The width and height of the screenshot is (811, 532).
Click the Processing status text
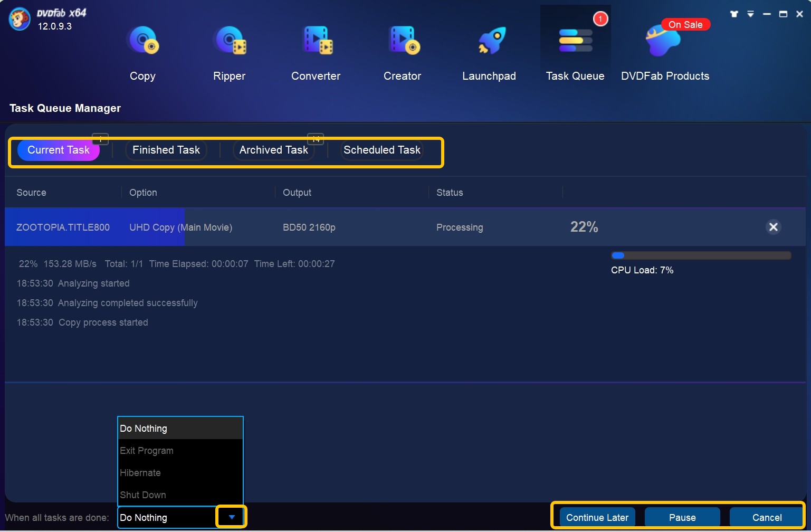point(460,227)
